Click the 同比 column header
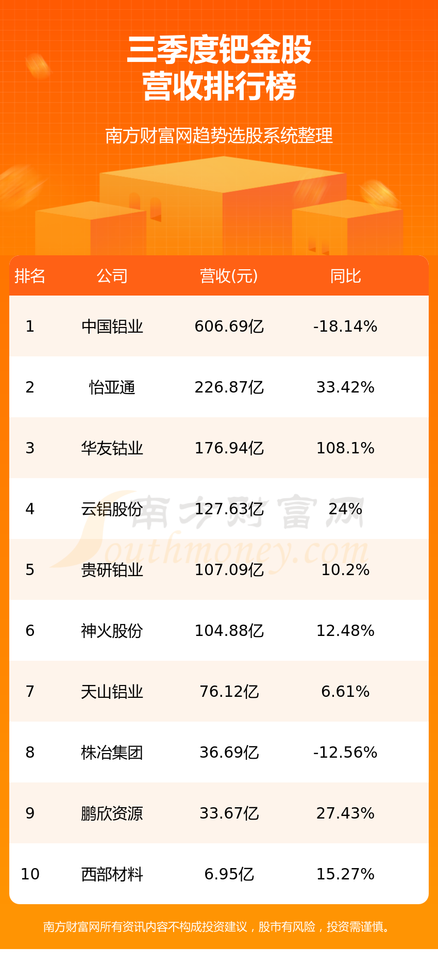 (x=345, y=276)
